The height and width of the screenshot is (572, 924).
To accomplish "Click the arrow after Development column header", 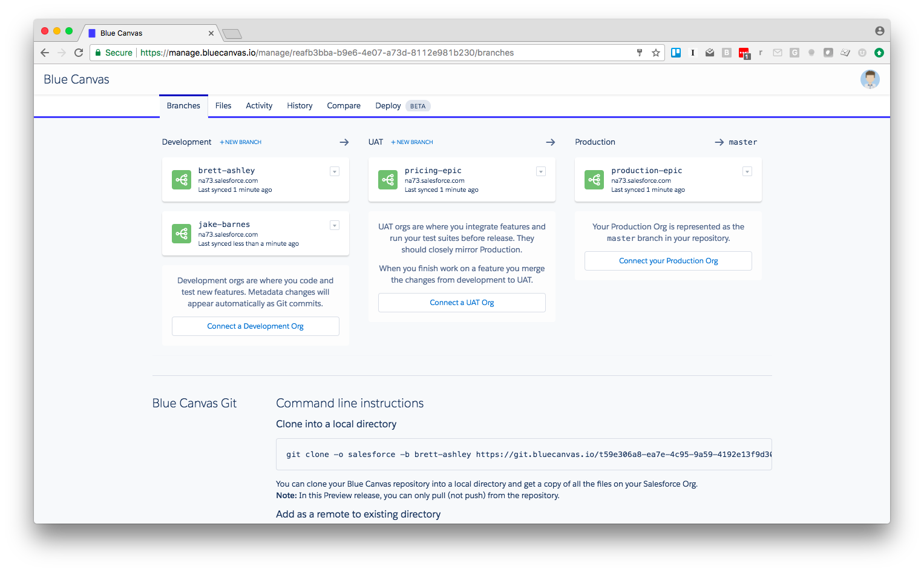I will point(344,142).
